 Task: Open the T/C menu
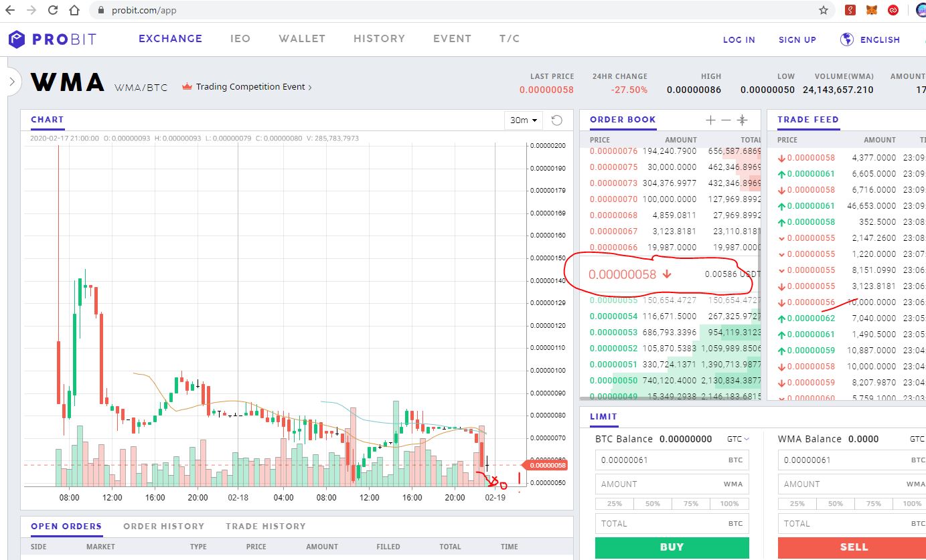tap(510, 39)
